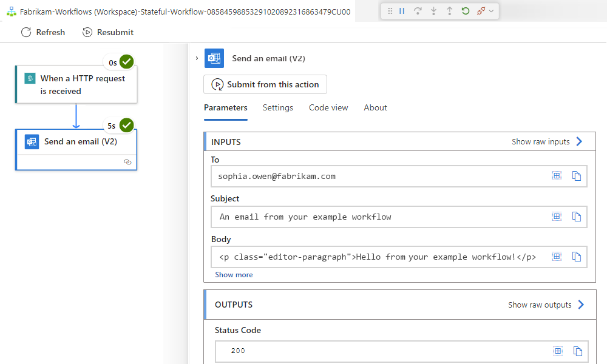Click the success checkmark on the HTTP trigger

point(126,61)
